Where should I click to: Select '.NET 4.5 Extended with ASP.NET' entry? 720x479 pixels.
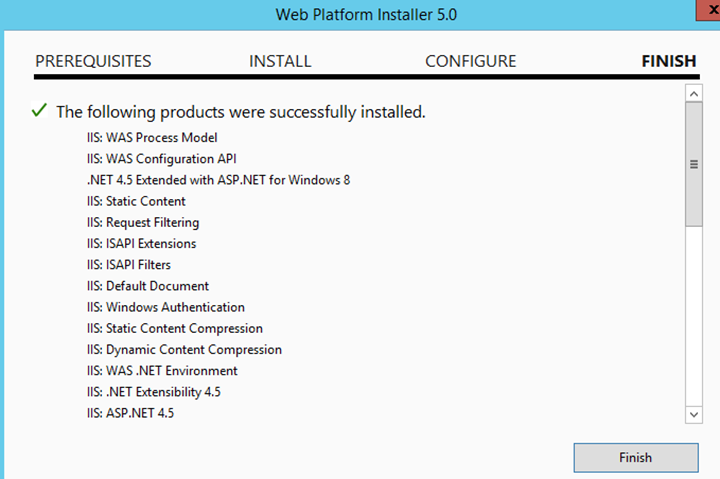click(x=218, y=180)
